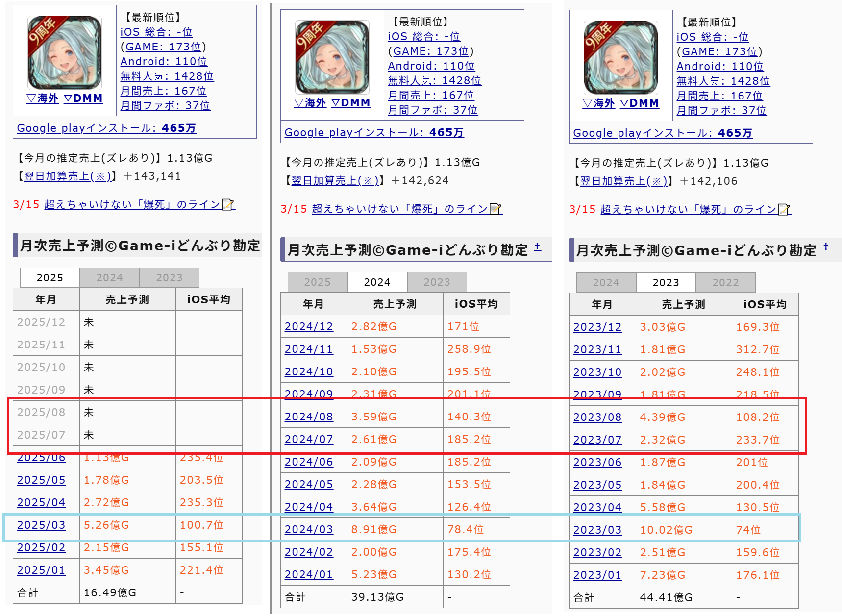The height and width of the screenshot is (616, 842).
Task: Switch to the 2022 tab in the right panel
Action: [726, 282]
